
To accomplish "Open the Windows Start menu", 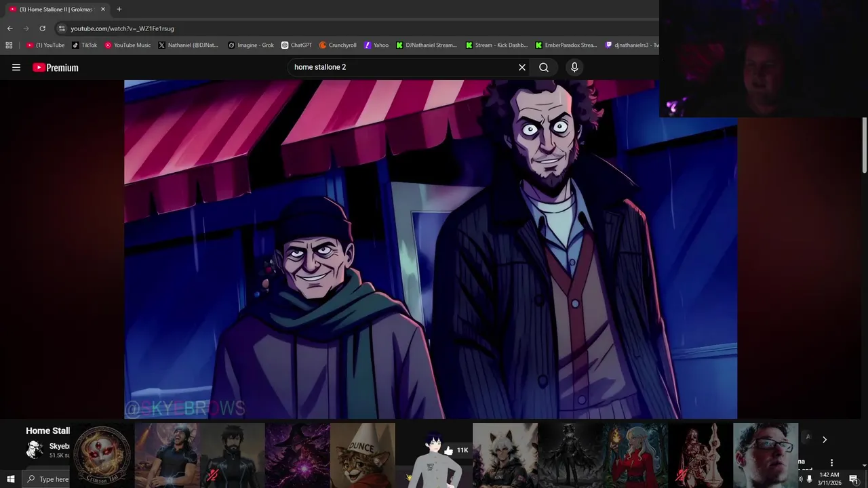I will [10, 479].
